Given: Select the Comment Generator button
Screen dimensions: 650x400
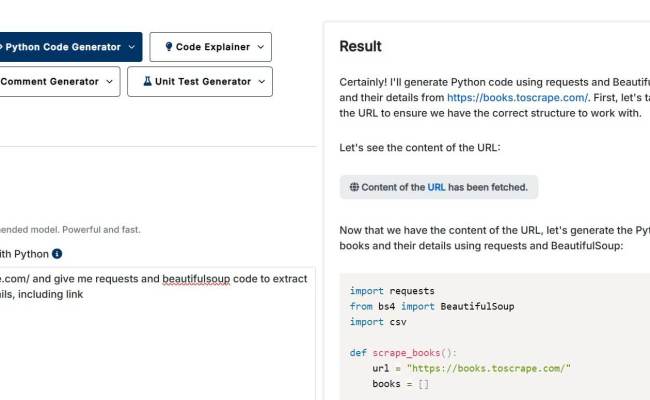Looking at the screenshot, I should (x=58, y=82).
